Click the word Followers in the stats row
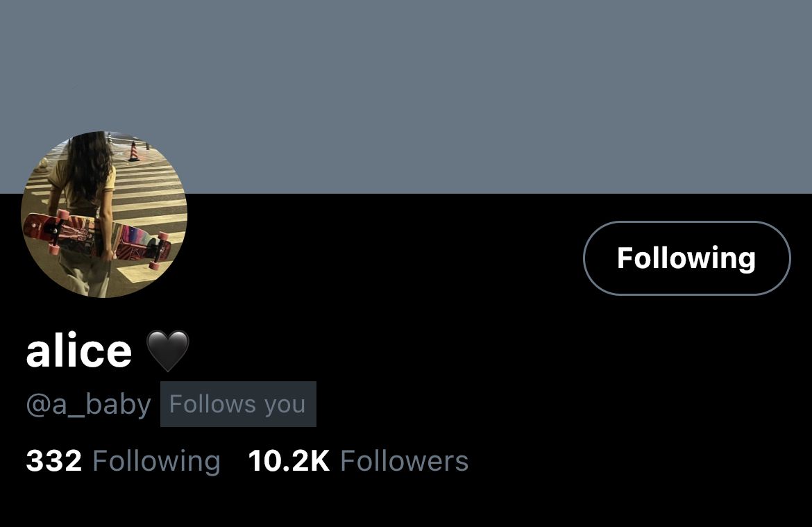 point(405,460)
